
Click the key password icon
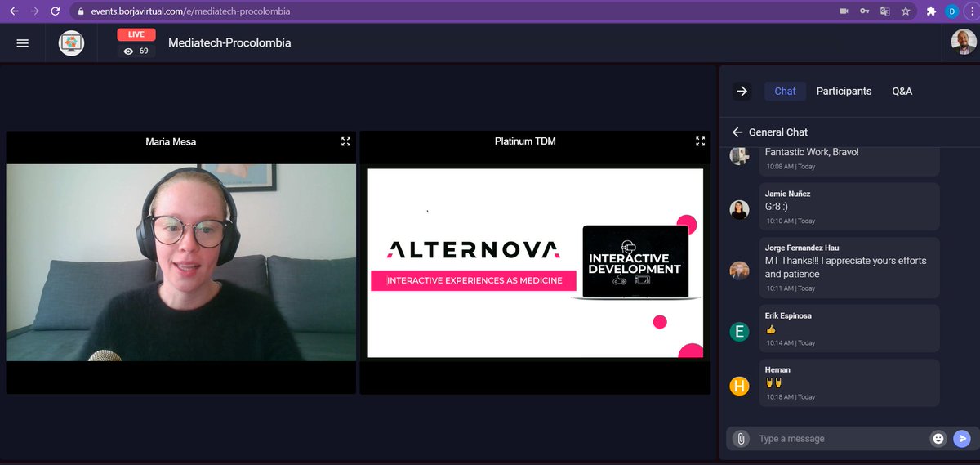[x=865, y=11]
